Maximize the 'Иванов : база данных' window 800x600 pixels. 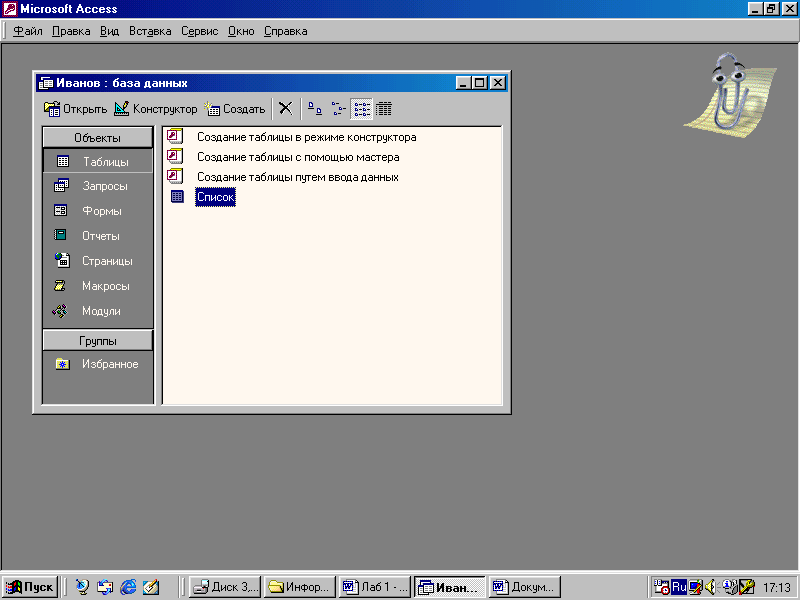[480, 83]
